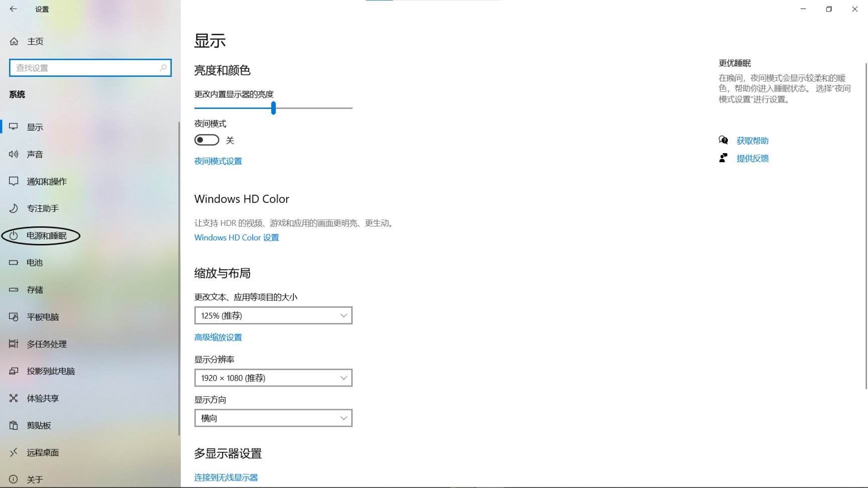This screenshot has width=868, height=488.
Task: Open the 横向 orientation dropdown
Action: pos(273,418)
